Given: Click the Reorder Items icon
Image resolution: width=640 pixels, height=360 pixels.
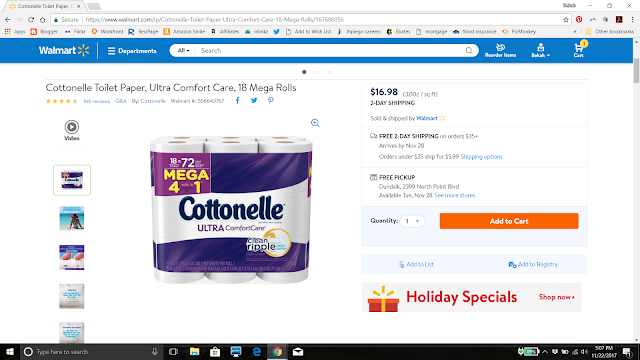Looking at the screenshot, I should 500,50.
